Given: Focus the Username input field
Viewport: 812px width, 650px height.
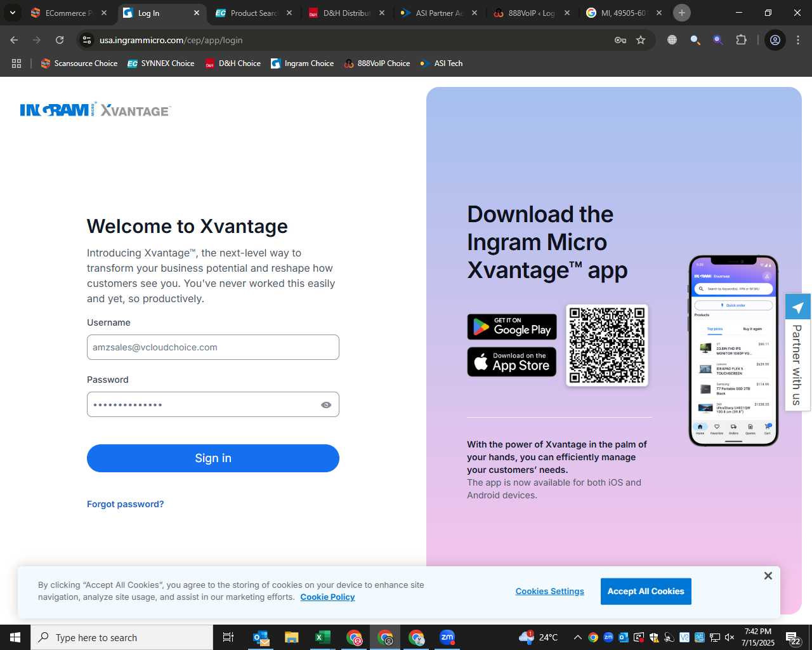Looking at the screenshot, I should coord(213,347).
